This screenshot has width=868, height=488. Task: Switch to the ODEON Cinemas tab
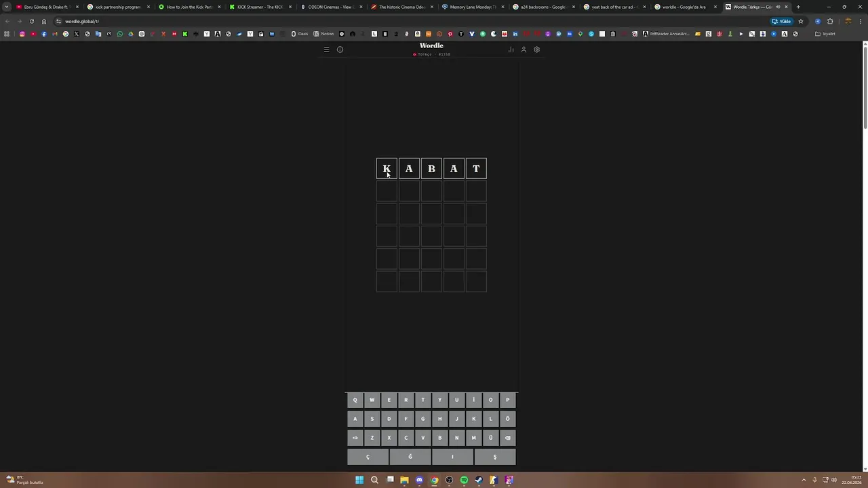[331, 7]
